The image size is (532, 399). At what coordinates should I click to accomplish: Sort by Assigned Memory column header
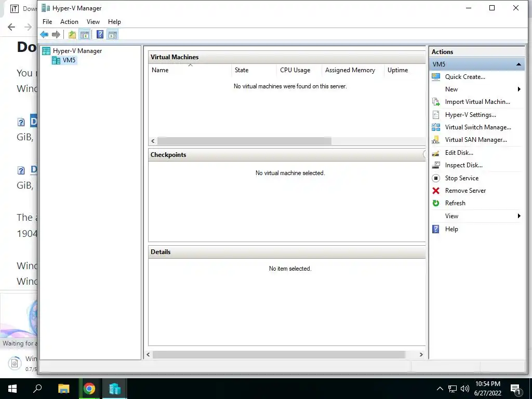[353, 70]
